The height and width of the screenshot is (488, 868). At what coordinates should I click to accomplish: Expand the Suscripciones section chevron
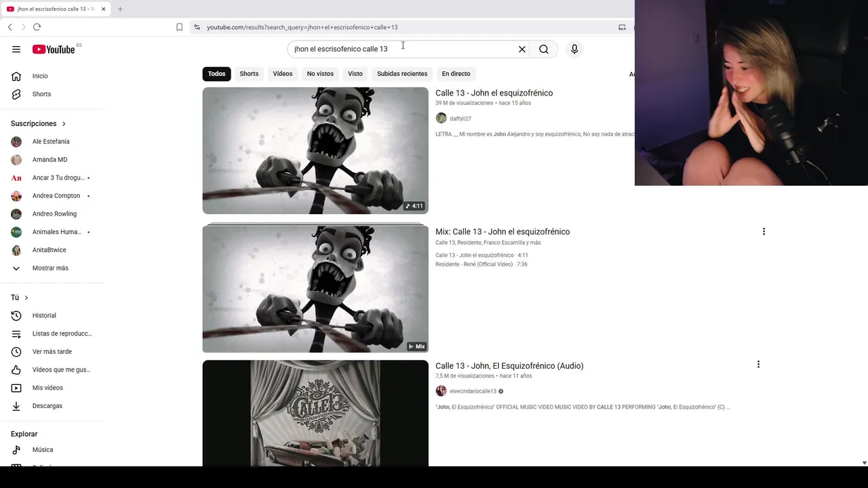tap(64, 123)
